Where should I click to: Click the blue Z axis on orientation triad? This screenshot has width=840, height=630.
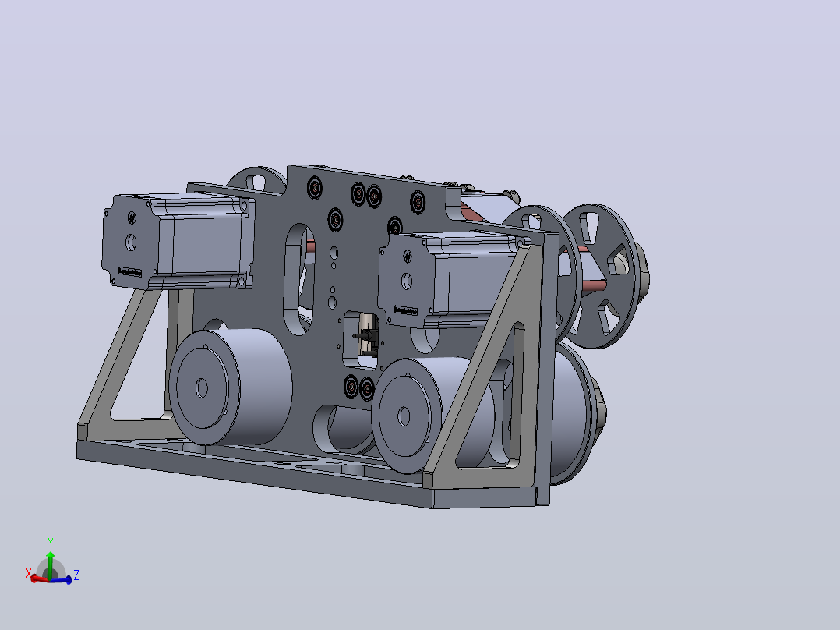[x=62, y=579]
